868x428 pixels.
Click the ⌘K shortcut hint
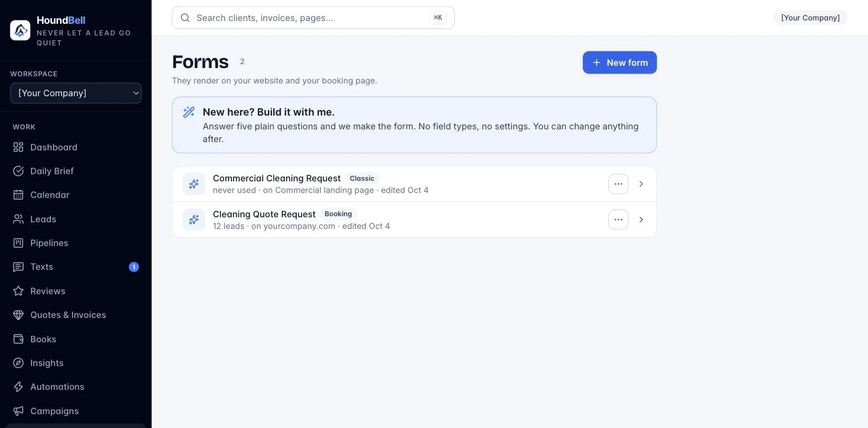tap(438, 18)
